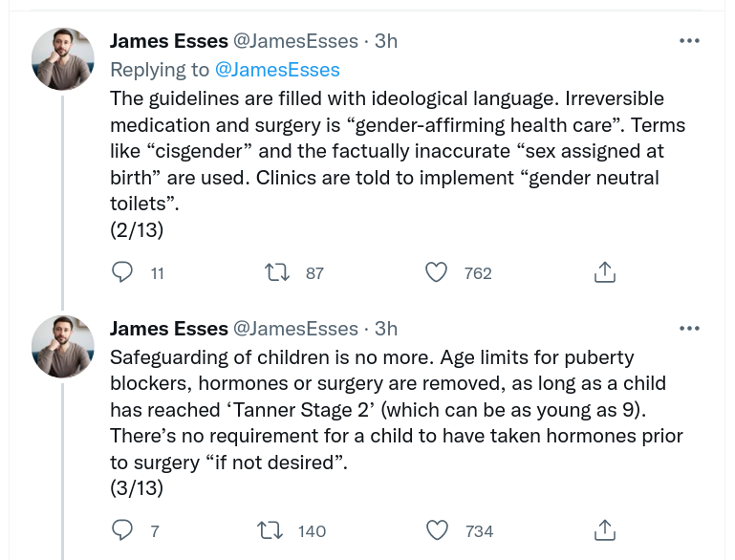Open first tweet's profile picture
The height and width of the screenshot is (560, 735).
click(63, 59)
